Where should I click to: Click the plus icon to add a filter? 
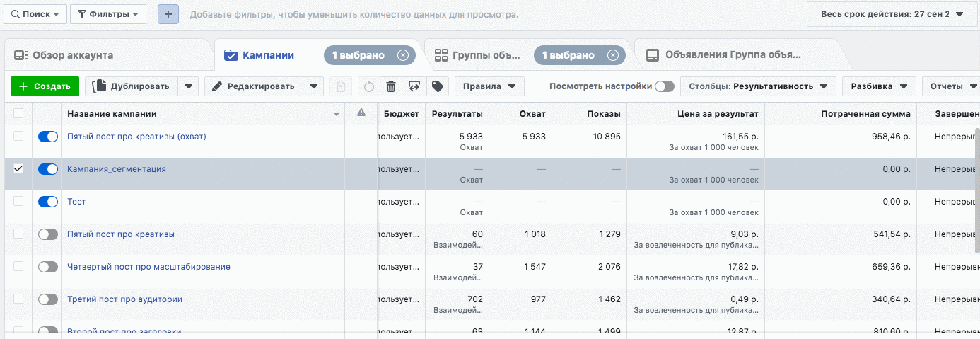pyautogui.click(x=168, y=14)
